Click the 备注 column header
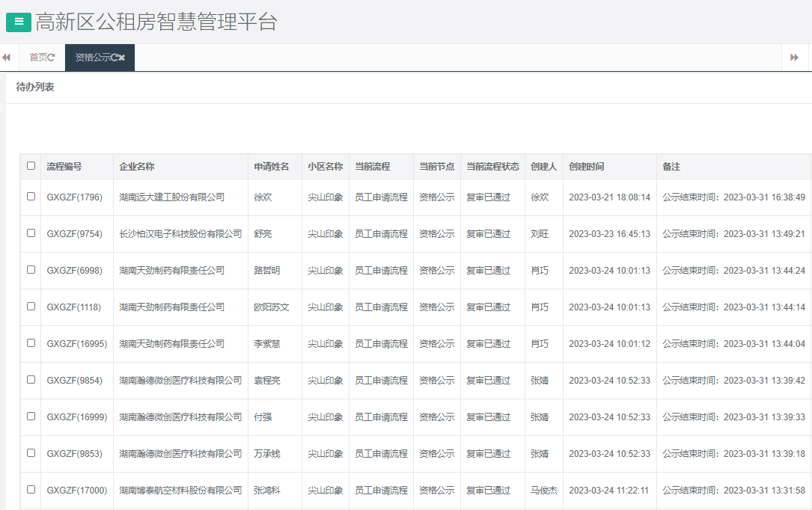812x510 pixels. (x=671, y=165)
